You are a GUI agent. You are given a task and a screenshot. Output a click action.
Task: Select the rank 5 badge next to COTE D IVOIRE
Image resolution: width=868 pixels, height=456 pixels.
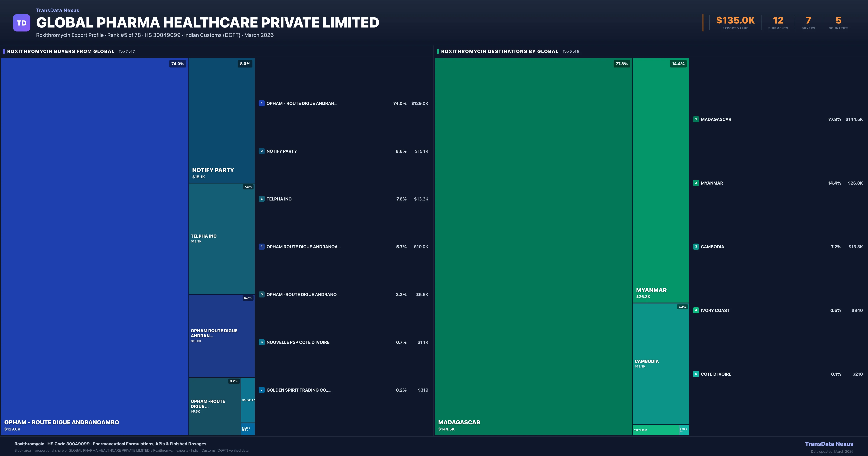(x=696, y=374)
